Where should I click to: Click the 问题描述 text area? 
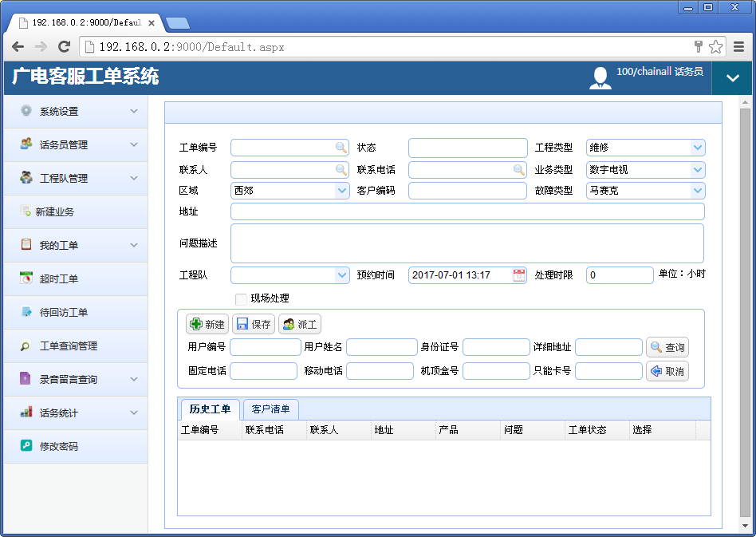coord(467,243)
